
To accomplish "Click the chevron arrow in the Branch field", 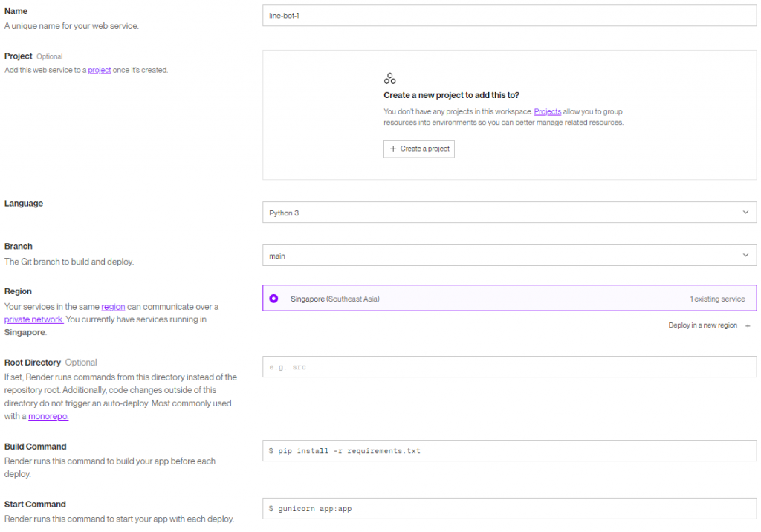I will point(746,256).
